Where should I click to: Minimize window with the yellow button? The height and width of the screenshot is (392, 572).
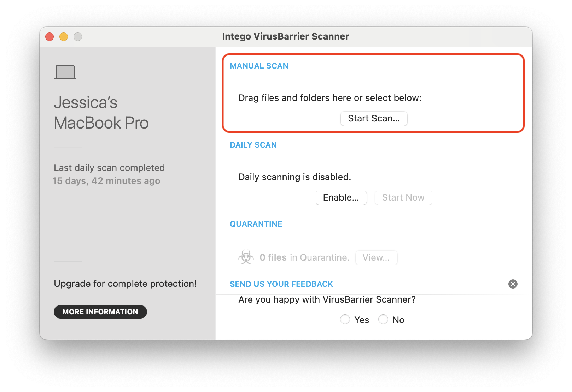click(64, 37)
